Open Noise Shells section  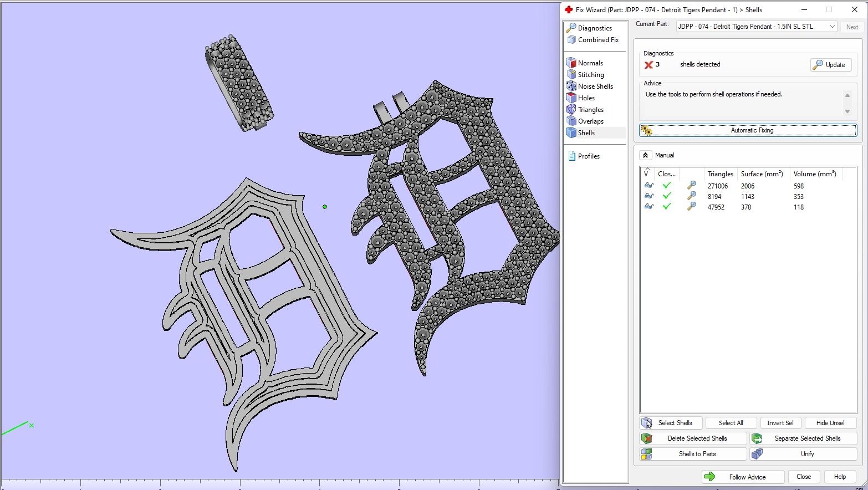click(x=595, y=86)
